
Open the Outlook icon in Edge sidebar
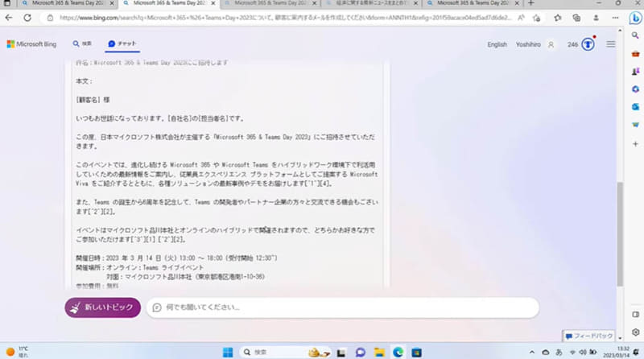(x=635, y=107)
